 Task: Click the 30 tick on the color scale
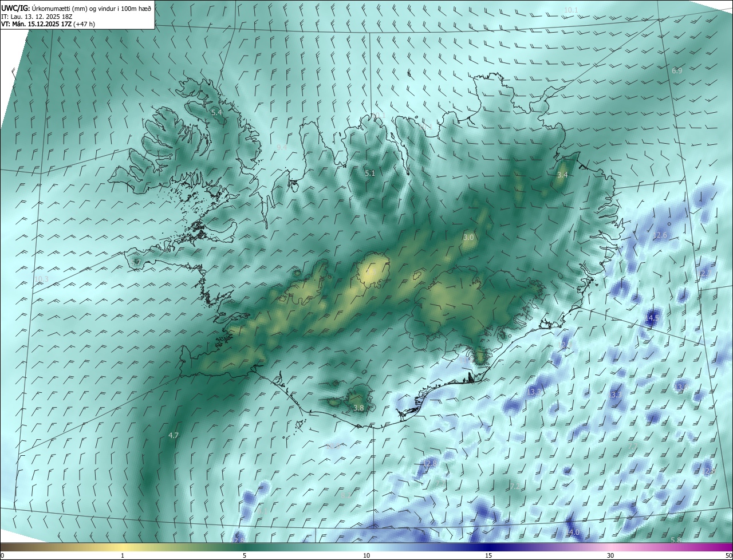pos(610,555)
